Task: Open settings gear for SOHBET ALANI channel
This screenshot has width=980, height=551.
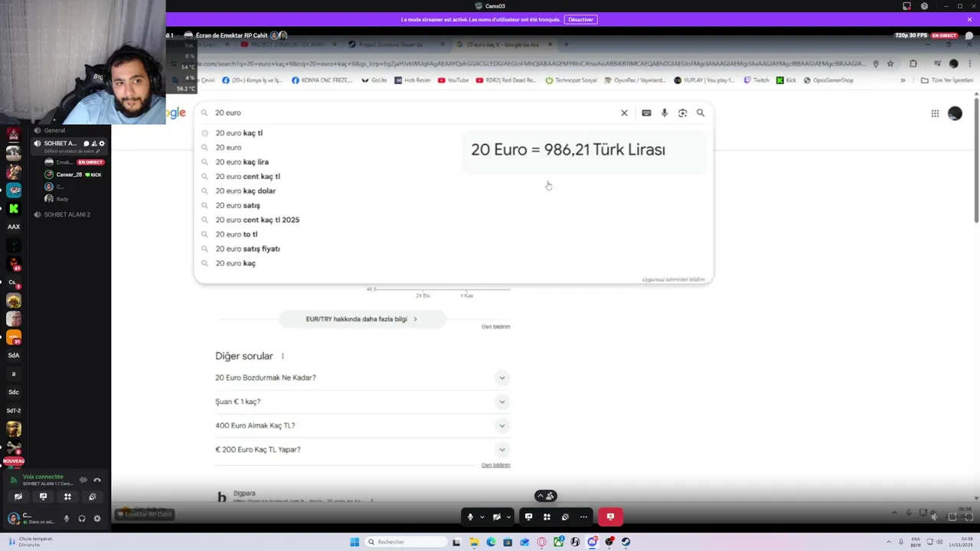Action: (102, 143)
